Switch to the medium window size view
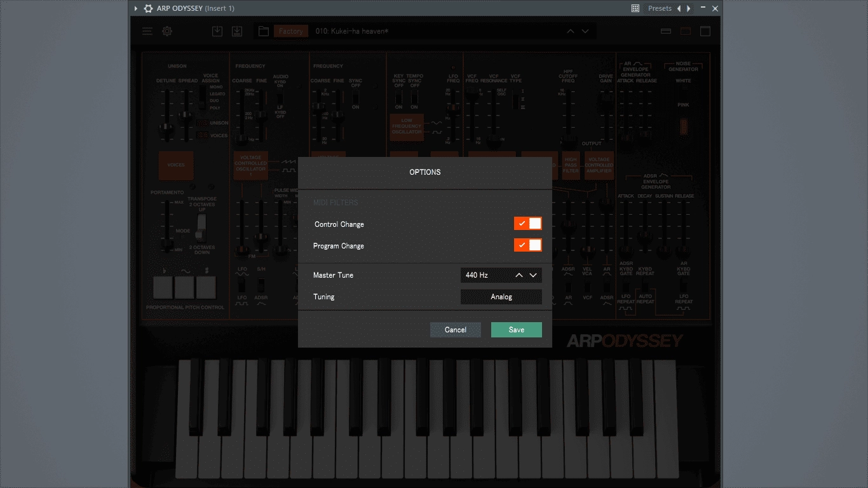The width and height of the screenshot is (868, 488). [686, 31]
